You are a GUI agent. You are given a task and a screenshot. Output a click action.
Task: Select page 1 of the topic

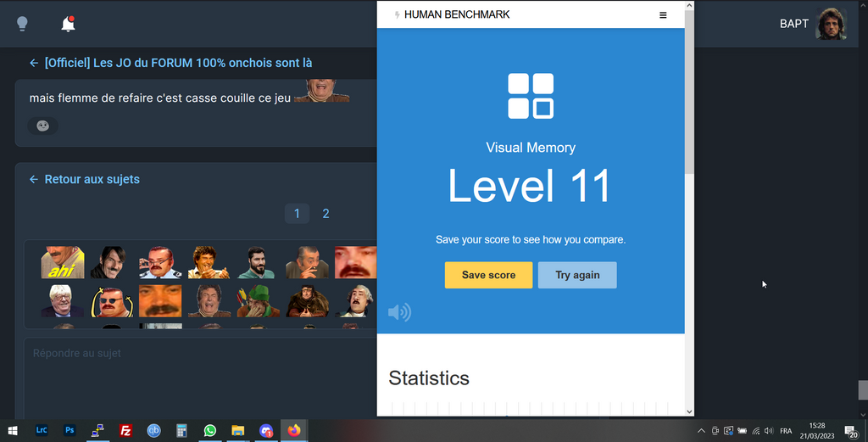tap(297, 213)
